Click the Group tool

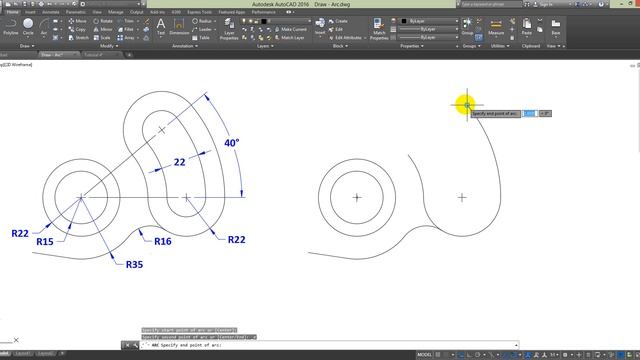point(467,27)
